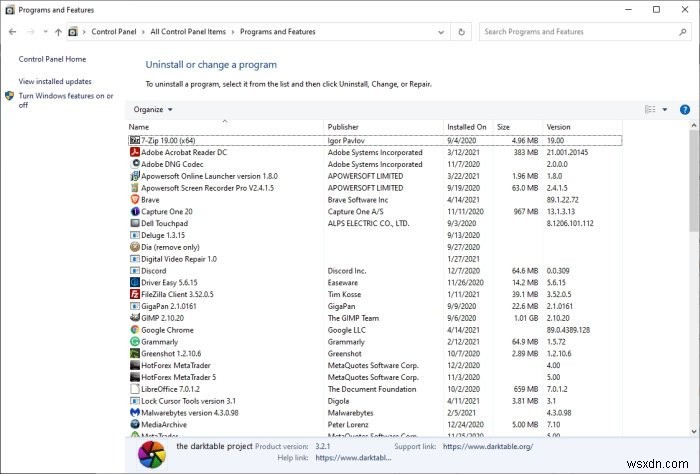700x474 pixels.
Task: Click version cell 89.0.4389.128
Action: point(568,330)
